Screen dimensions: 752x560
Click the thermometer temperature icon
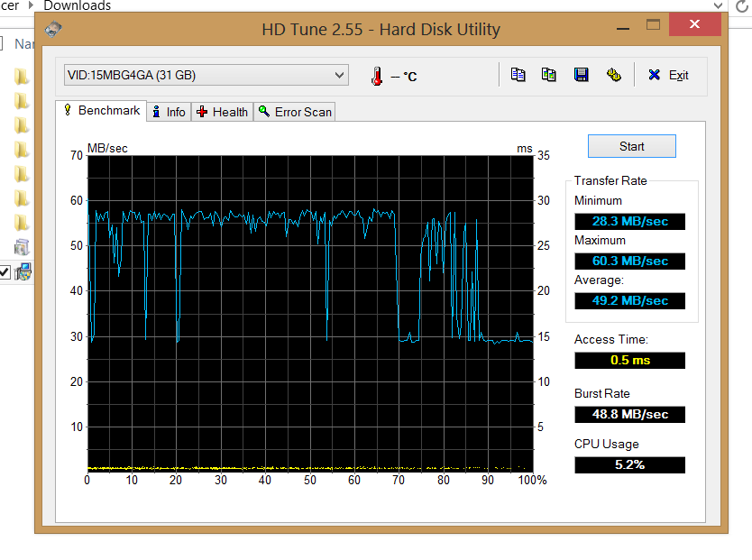[377, 76]
